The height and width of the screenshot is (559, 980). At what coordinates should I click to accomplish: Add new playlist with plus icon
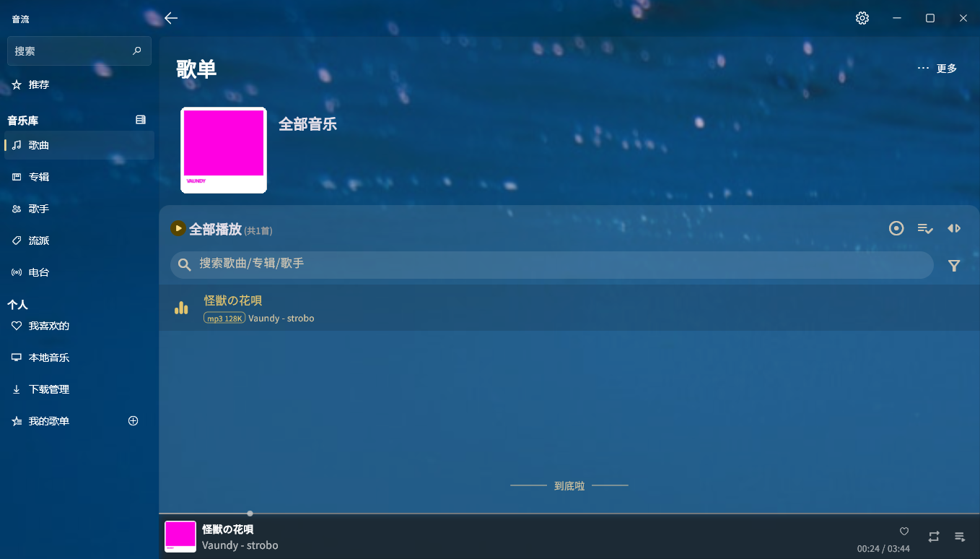pyautogui.click(x=133, y=421)
